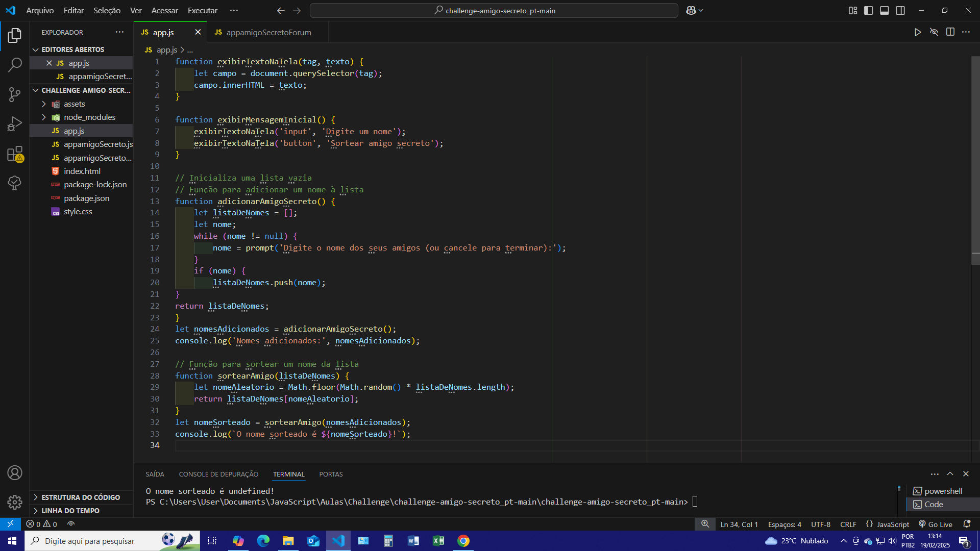Select the powershell terminal instance

coord(943,491)
